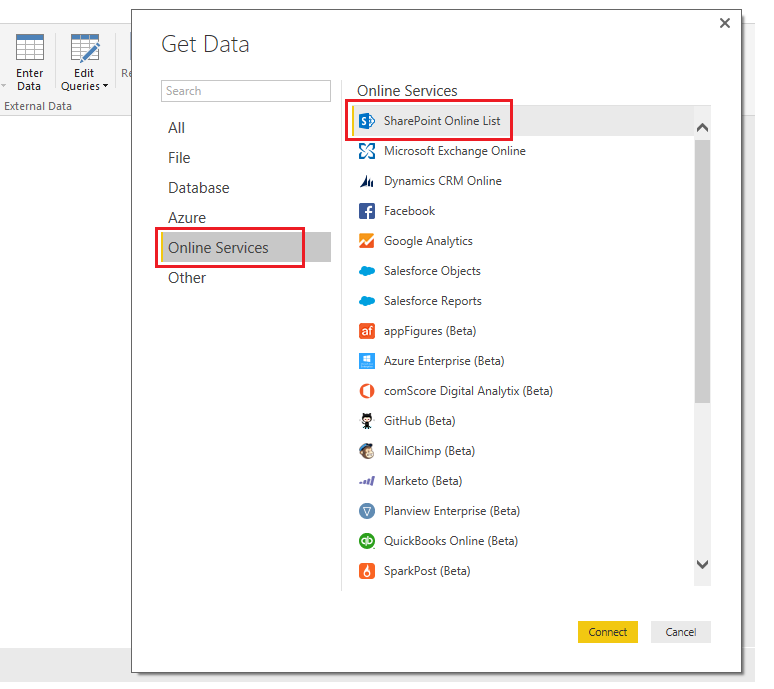Viewport: 774px width, 689px height.
Task: Click the Salesforce Objects cloud icon
Action: 366,271
